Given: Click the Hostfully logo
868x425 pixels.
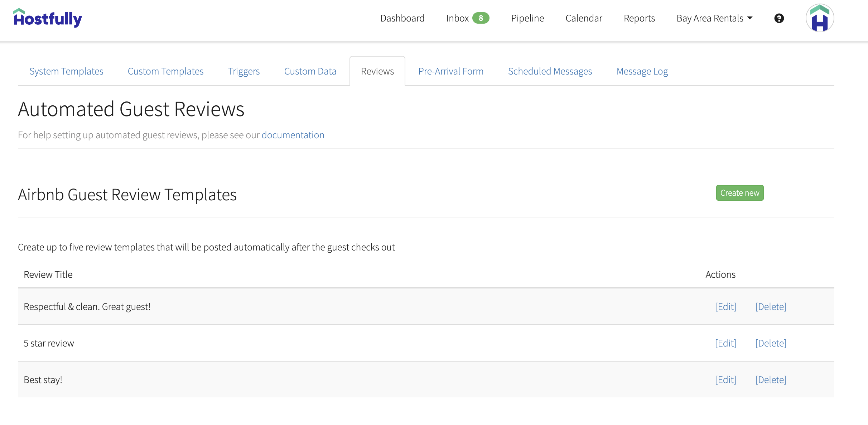Looking at the screenshot, I should pos(48,18).
